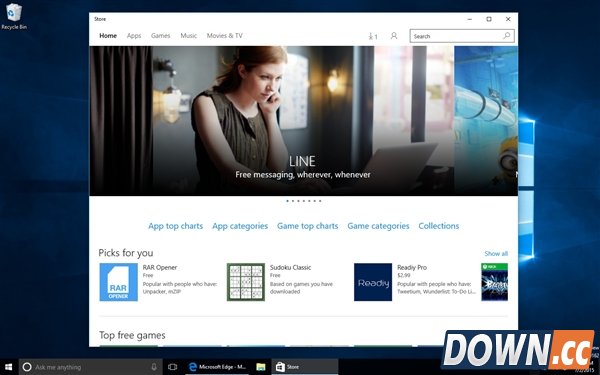Minimize the Store window
The image size is (600, 375).
click(x=470, y=19)
